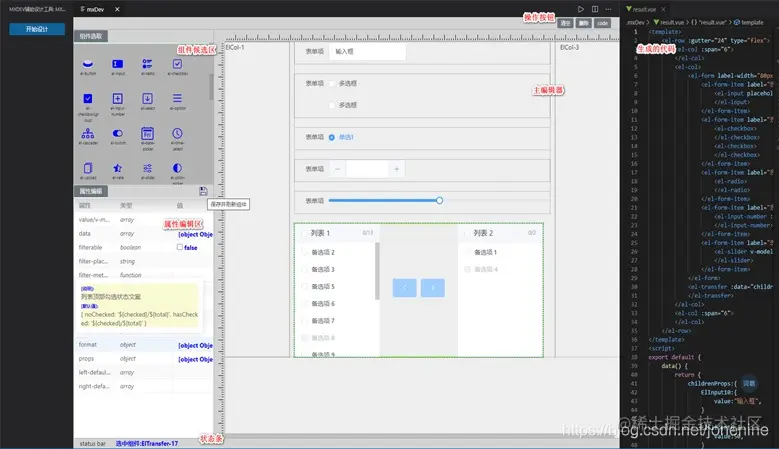Viewport: 779px width, 449px height.
Task: Click the 开始设计 button
Action: (37, 29)
